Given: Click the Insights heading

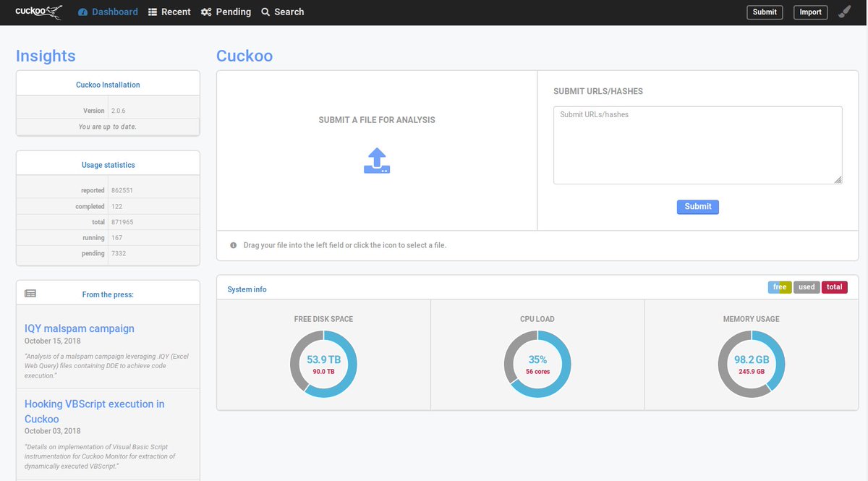Looking at the screenshot, I should [x=46, y=56].
